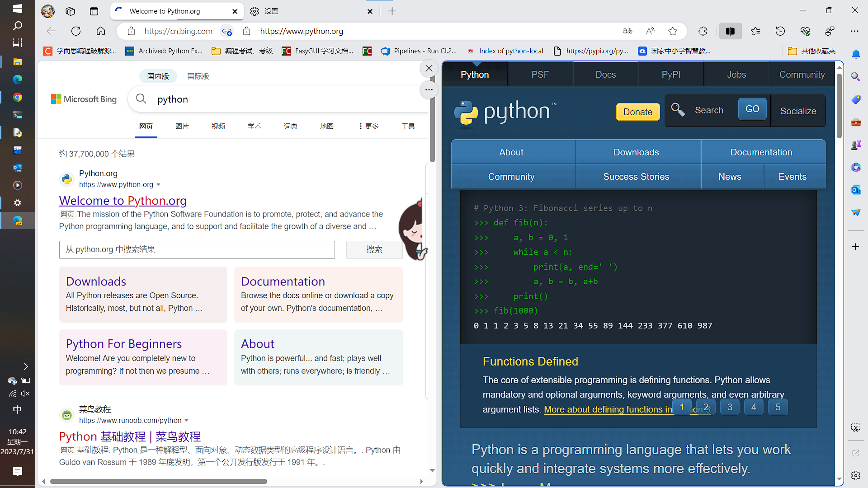Click the vertical tabs icon
The height and width of the screenshot is (488, 868).
tap(94, 11)
